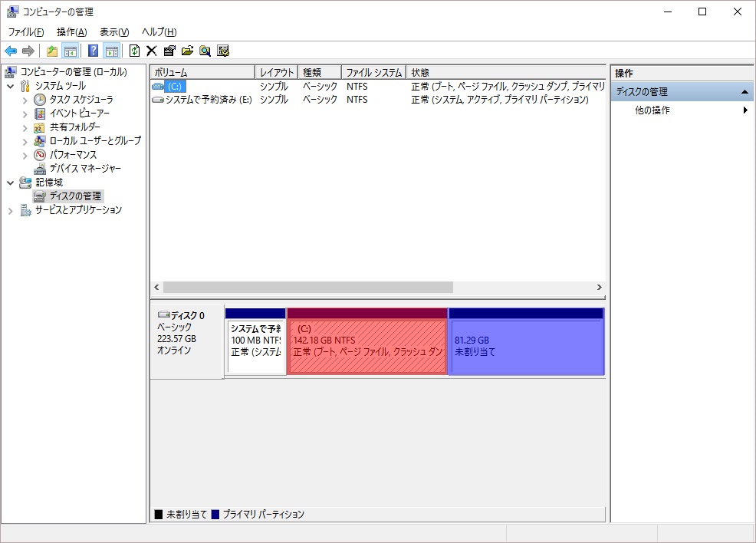Click the Forward arrow toolbar icon
Image resolution: width=756 pixels, height=543 pixels.
point(28,51)
